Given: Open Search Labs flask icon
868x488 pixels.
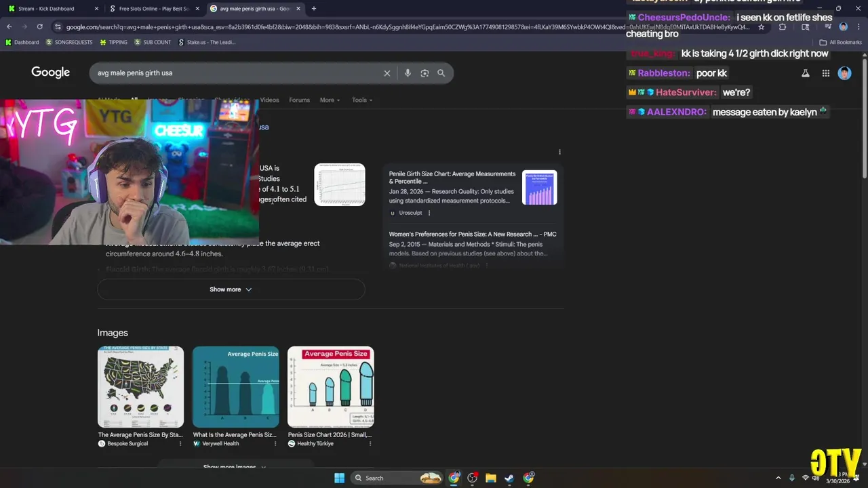Looking at the screenshot, I should (806, 73).
